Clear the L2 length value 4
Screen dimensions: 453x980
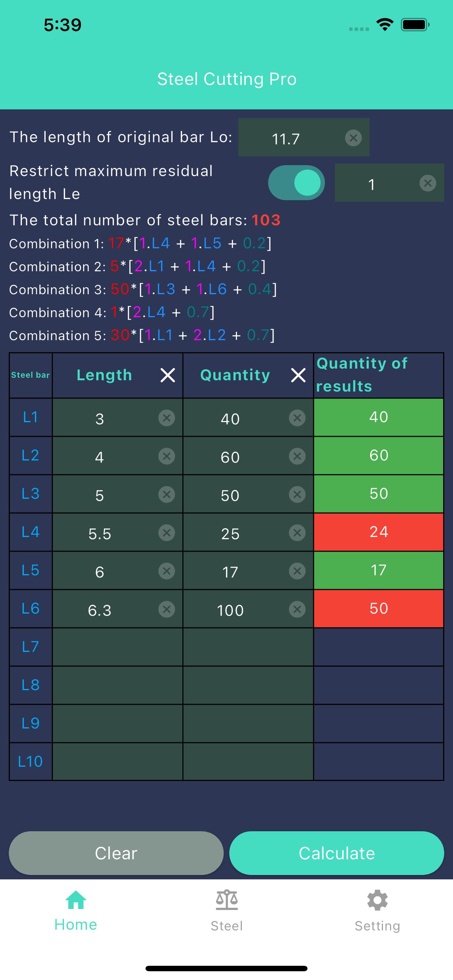(166, 456)
